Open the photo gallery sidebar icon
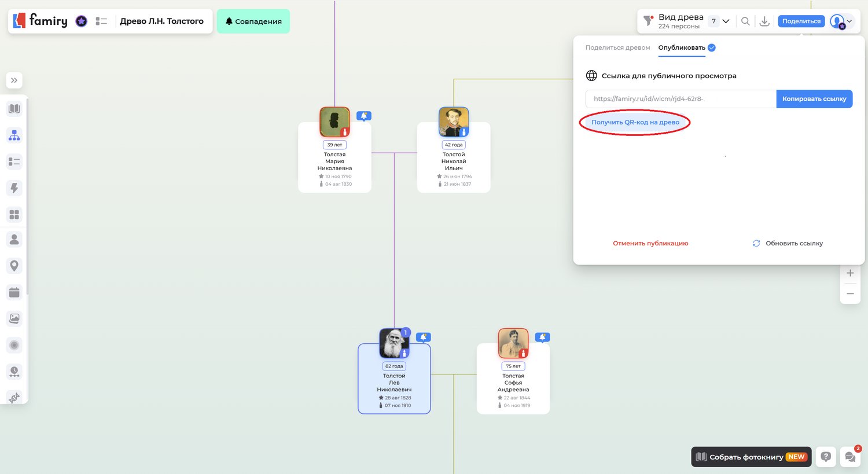This screenshot has height=474, width=868. tap(14, 318)
